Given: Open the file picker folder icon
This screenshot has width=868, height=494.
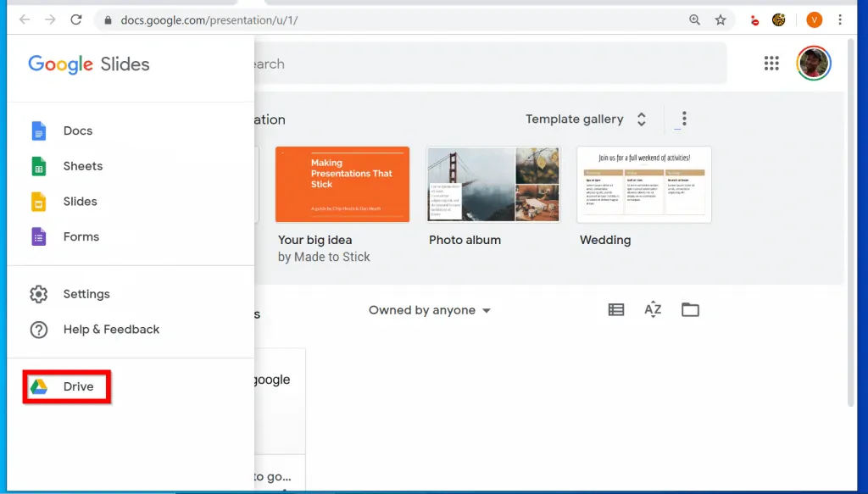Looking at the screenshot, I should pos(690,310).
